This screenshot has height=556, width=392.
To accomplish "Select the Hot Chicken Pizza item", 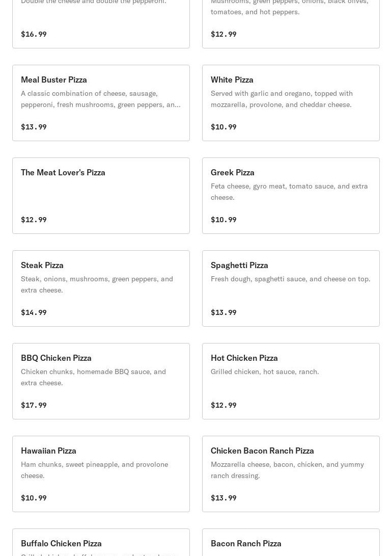I will pyautogui.click(x=291, y=381).
